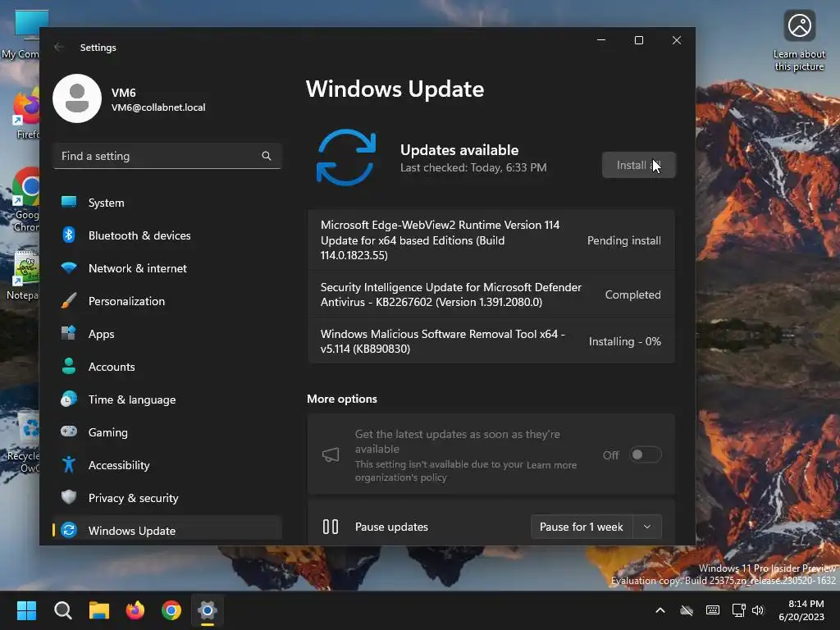Click the Settings window title text
This screenshot has width=840, height=630.
[x=98, y=48]
